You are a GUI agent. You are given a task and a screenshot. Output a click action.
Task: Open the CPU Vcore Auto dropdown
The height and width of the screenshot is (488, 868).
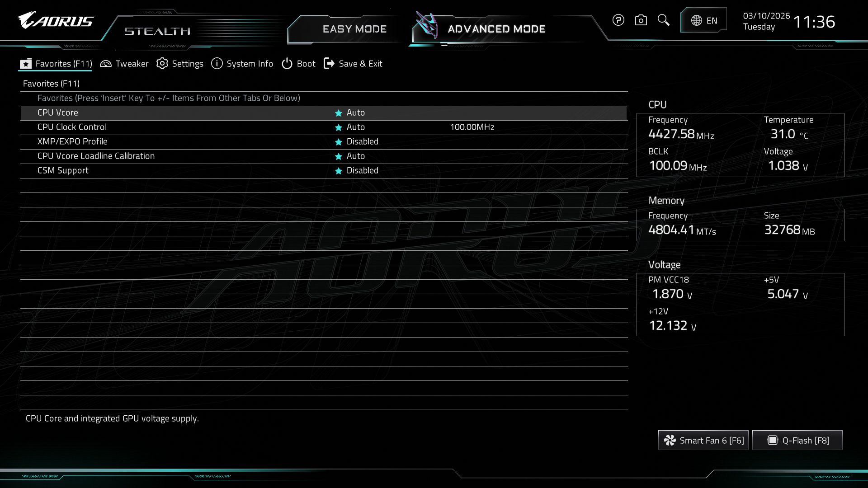(356, 113)
